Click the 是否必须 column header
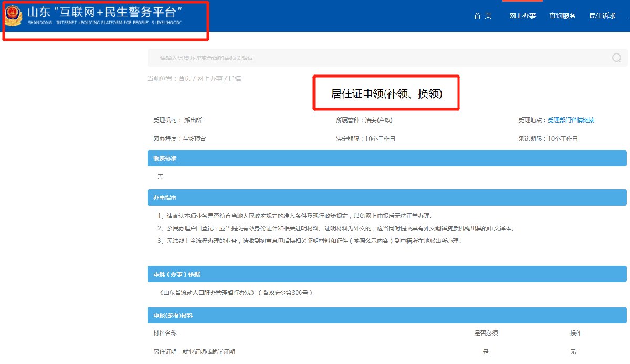 (486, 333)
